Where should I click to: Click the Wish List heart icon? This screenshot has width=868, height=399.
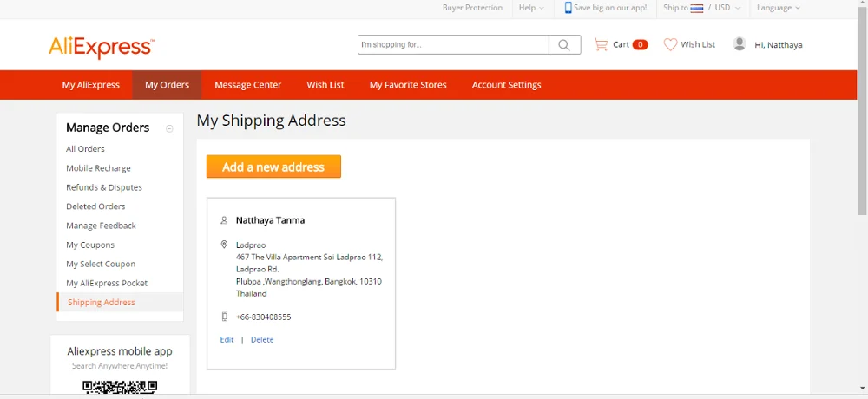(670, 44)
